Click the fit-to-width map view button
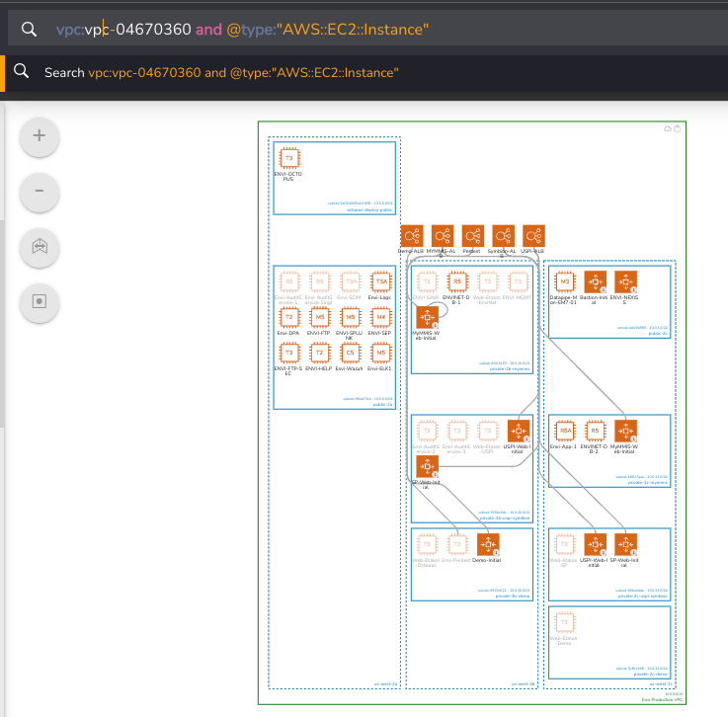Viewport: 728px width, 717px height. 40,247
